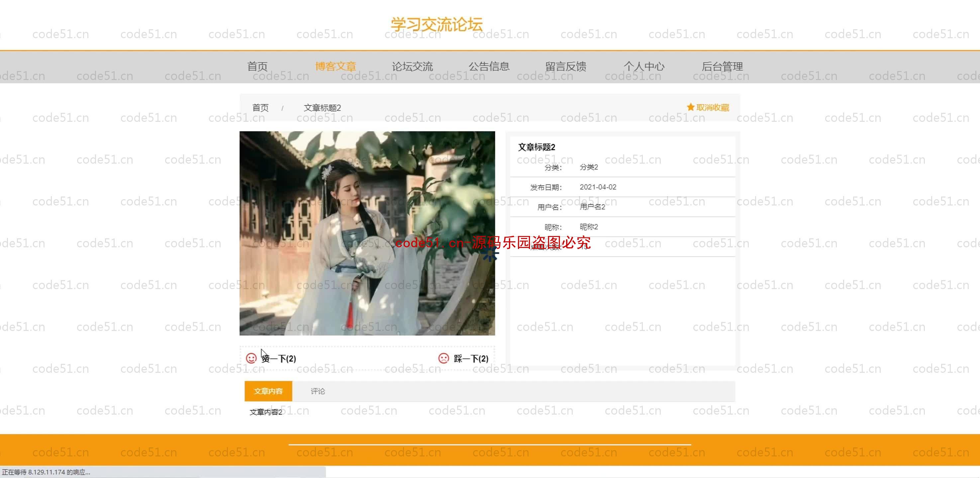Viewport: 980px width, 478px height.
Task: Click the smiley face like icon
Action: (x=251, y=358)
